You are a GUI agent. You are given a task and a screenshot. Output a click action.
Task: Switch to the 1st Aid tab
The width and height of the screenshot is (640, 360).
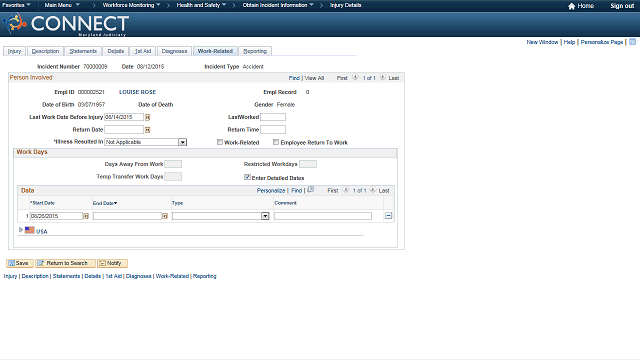143,51
